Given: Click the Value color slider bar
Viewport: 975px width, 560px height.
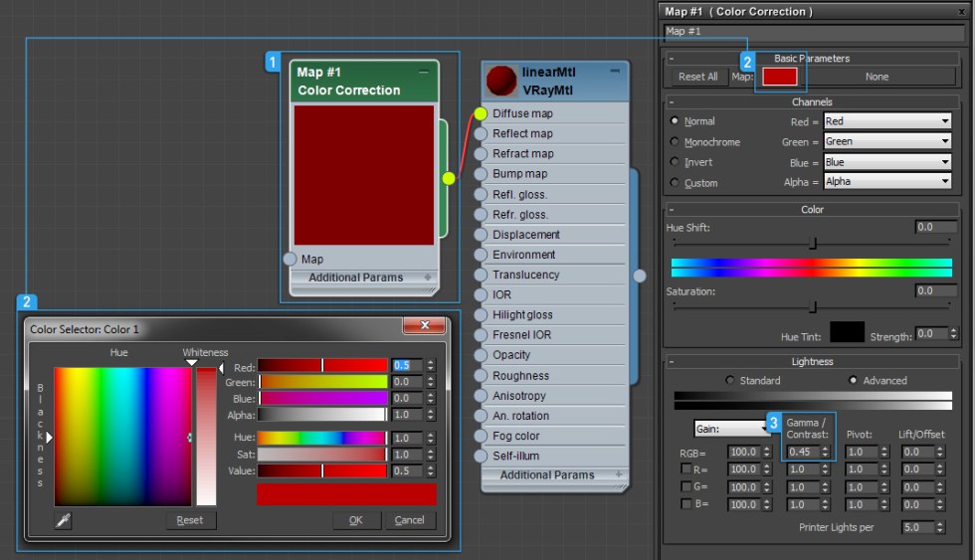Looking at the screenshot, I should point(322,470).
